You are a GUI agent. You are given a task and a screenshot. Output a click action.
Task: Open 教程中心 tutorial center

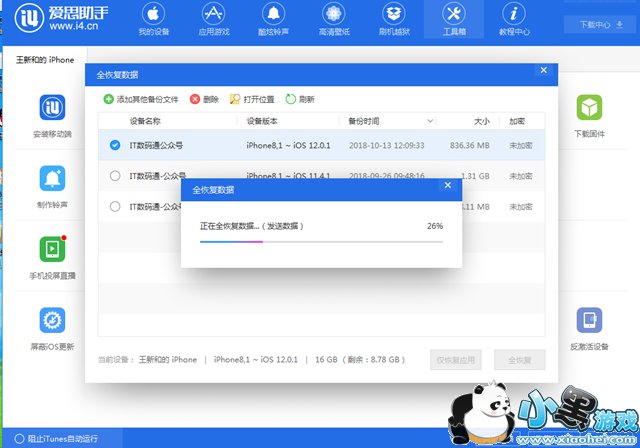(514, 19)
